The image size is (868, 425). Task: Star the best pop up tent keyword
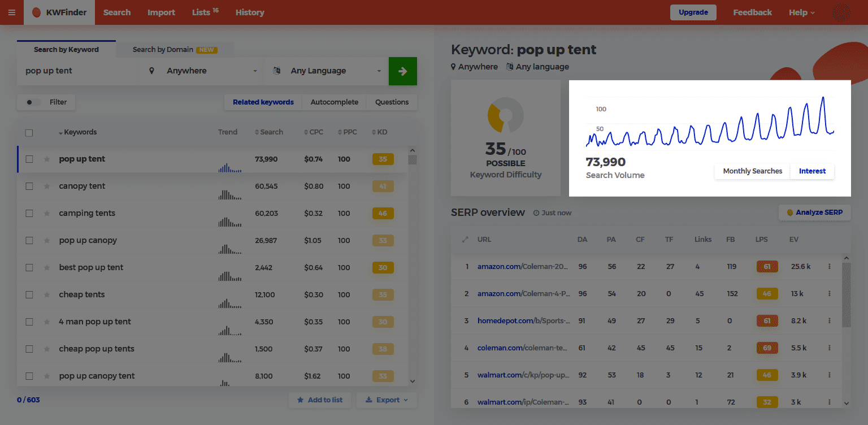click(47, 268)
